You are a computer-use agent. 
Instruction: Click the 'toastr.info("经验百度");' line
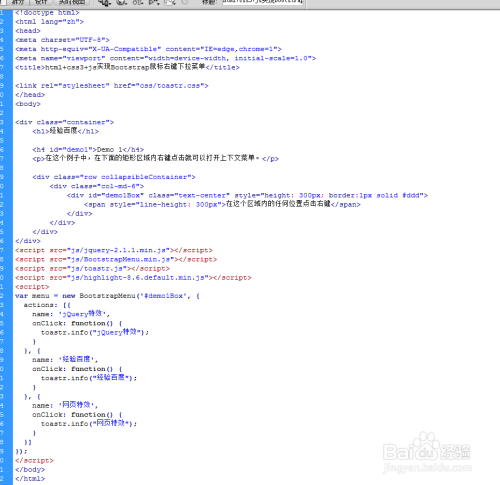(89, 378)
